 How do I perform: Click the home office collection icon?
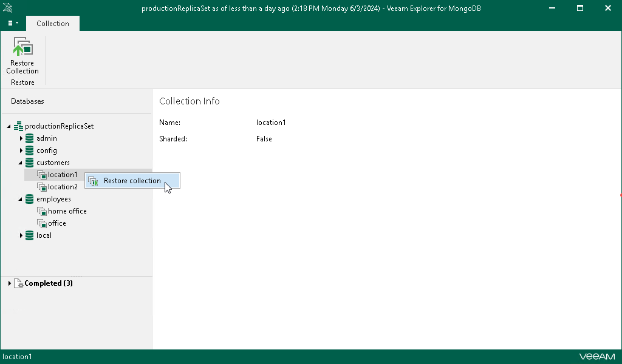click(42, 211)
